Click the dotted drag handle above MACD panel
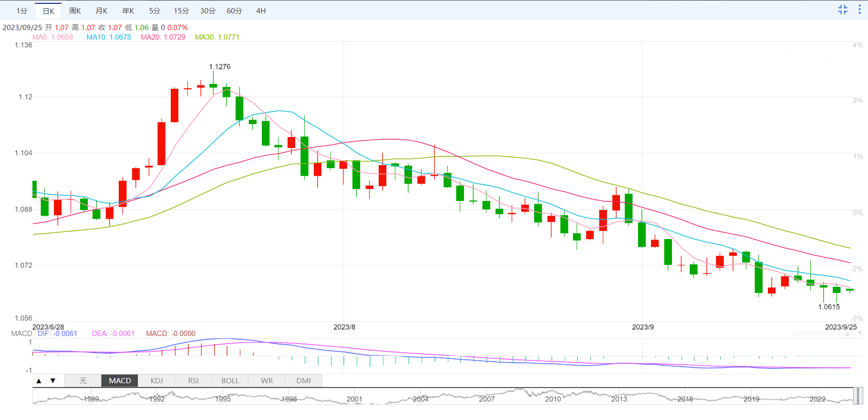The width and height of the screenshot is (868, 420). [816, 334]
